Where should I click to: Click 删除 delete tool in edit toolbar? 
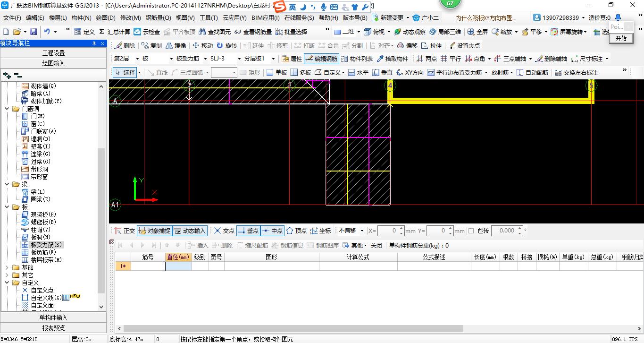125,45
